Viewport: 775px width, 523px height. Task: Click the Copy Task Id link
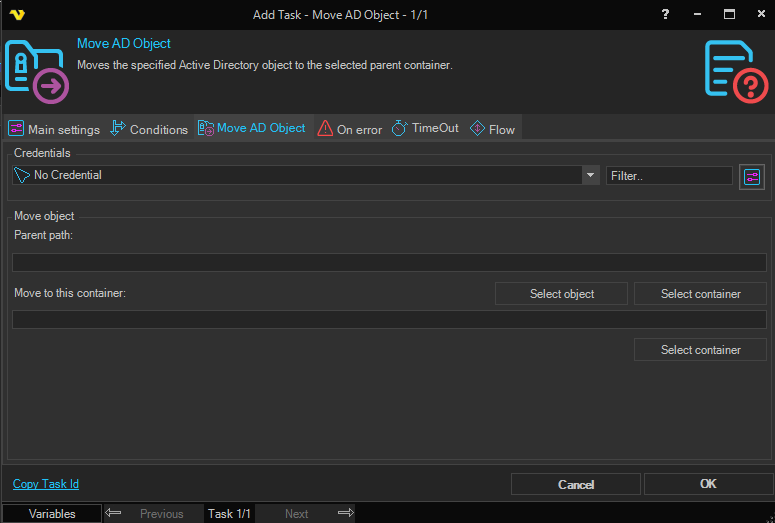click(x=46, y=484)
